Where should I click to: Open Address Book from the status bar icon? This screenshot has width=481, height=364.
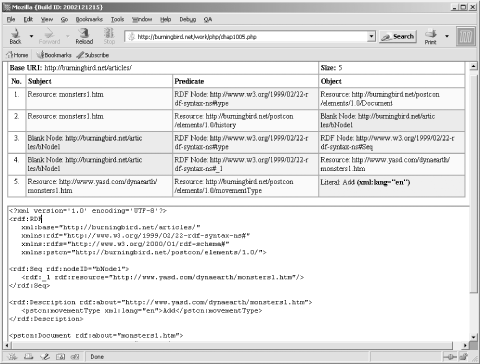60,357
